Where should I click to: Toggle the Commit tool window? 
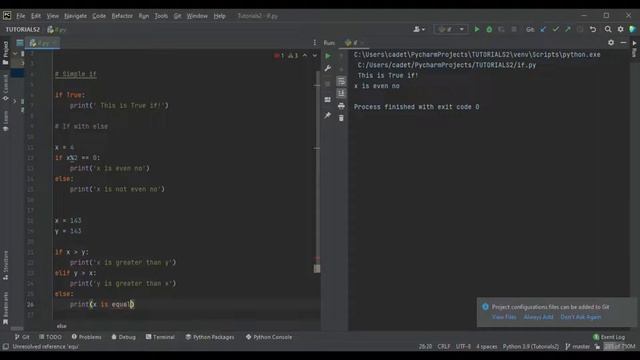5,87
